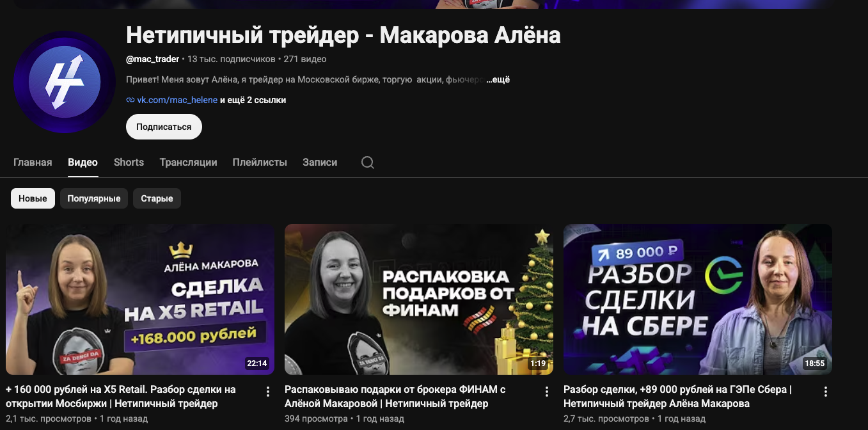Switch to the Главная tab

pos(33,163)
